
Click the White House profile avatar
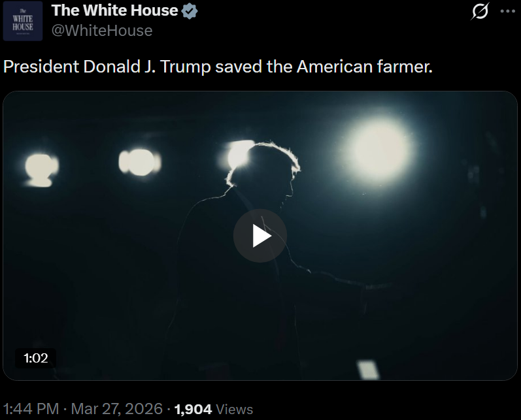tap(24, 21)
